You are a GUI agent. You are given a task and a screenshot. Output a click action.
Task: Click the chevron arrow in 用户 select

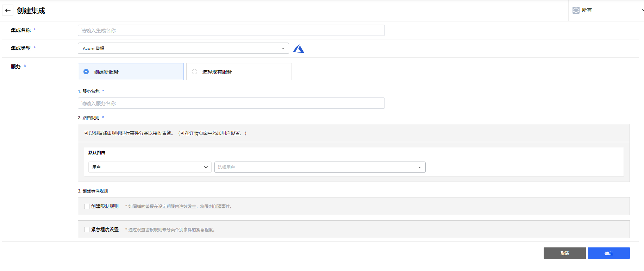(206, 167)
